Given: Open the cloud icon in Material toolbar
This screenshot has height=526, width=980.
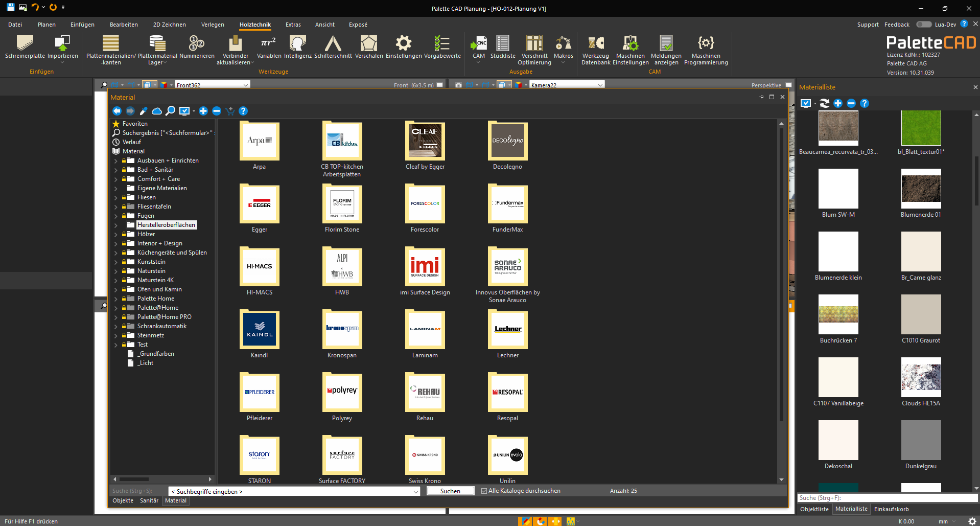Looking at the screenshot, I should click(157, 111).
